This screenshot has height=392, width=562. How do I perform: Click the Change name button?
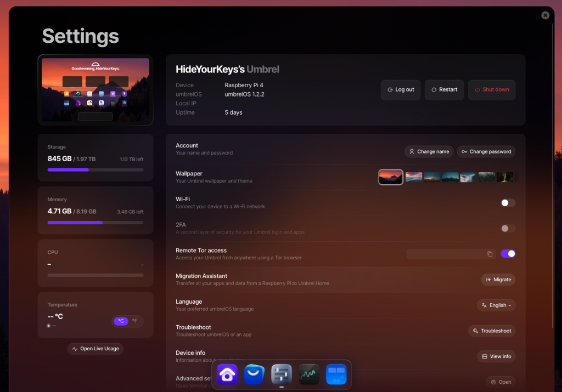click(x=429, y=152)
